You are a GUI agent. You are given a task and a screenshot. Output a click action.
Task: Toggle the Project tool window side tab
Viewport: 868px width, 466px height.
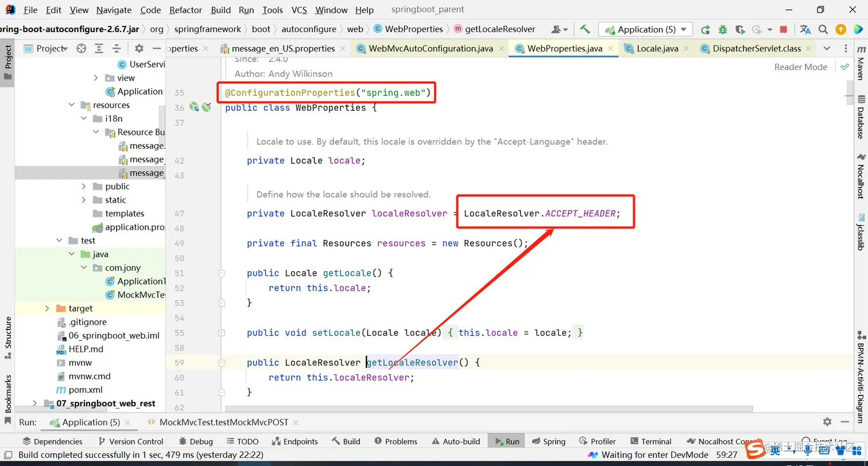pos(8,63)
